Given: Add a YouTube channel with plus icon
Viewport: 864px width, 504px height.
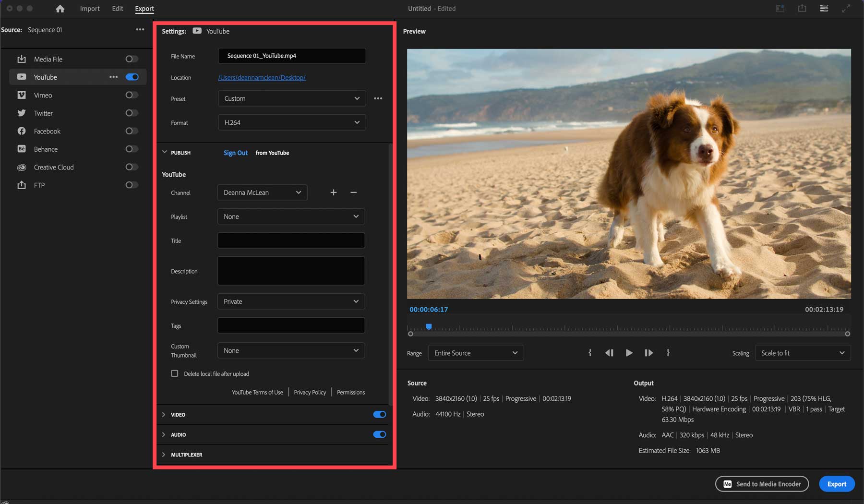Looking at the screenshot, I should (334, 192).
